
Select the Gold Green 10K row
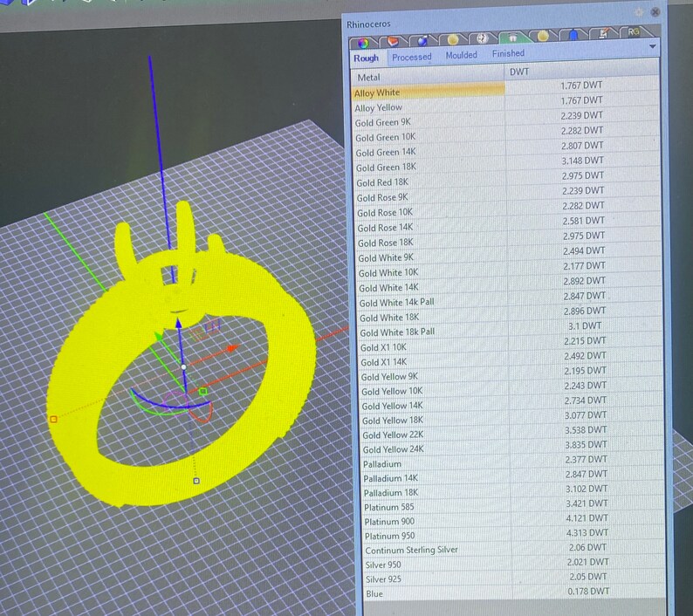click(x=507, y=134)
